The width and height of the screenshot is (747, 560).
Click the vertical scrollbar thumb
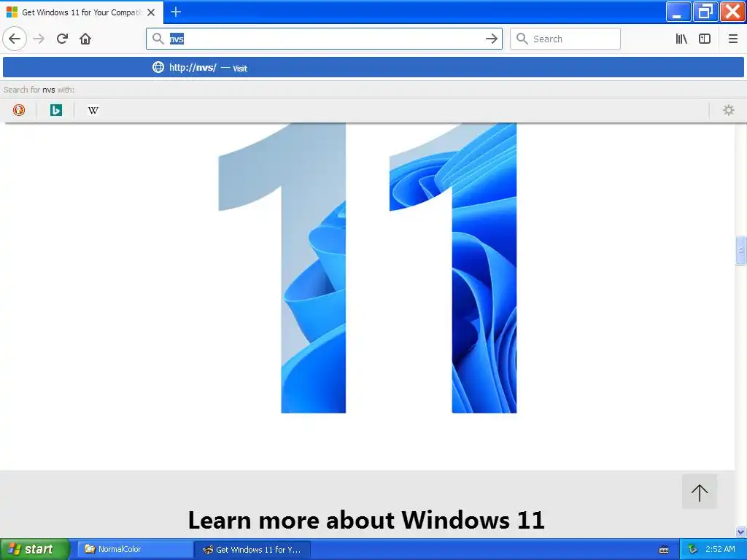point(740,250)
